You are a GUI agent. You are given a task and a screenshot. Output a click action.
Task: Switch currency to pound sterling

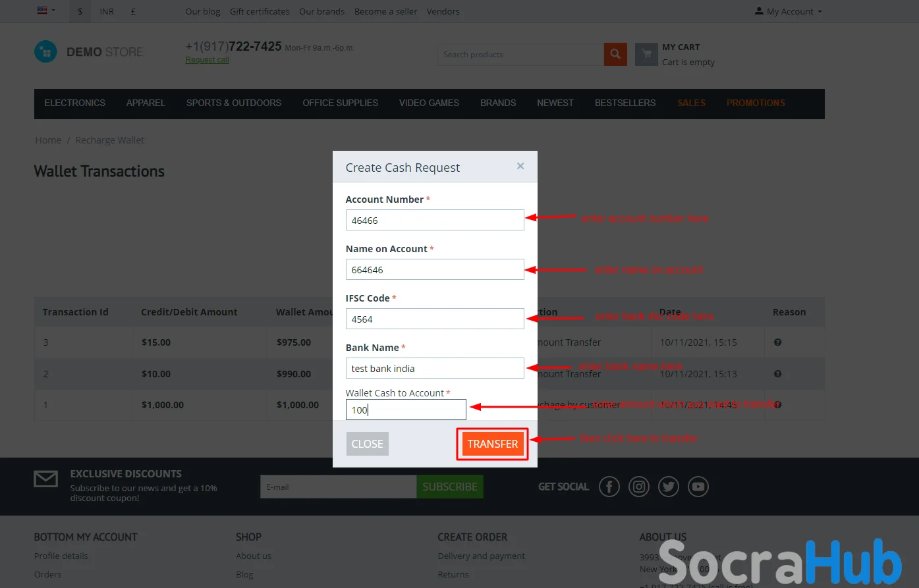[x=133, y=11]
